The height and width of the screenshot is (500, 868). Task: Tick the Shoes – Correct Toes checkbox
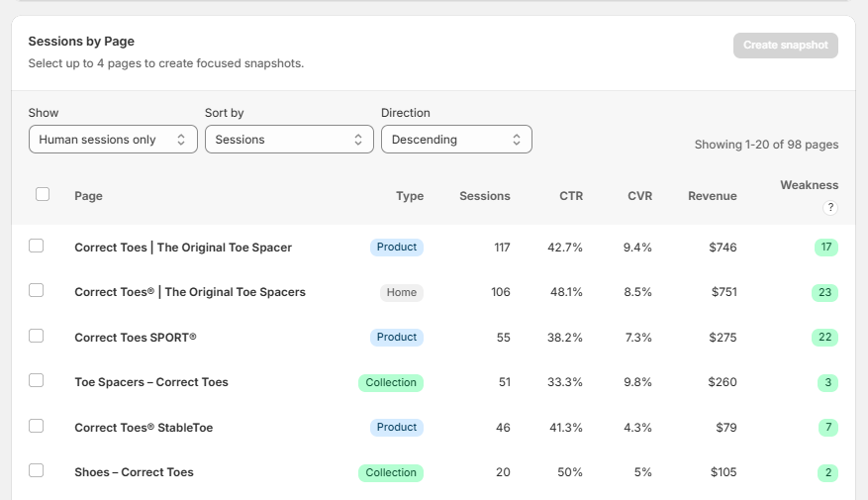[x=36, y=470]
